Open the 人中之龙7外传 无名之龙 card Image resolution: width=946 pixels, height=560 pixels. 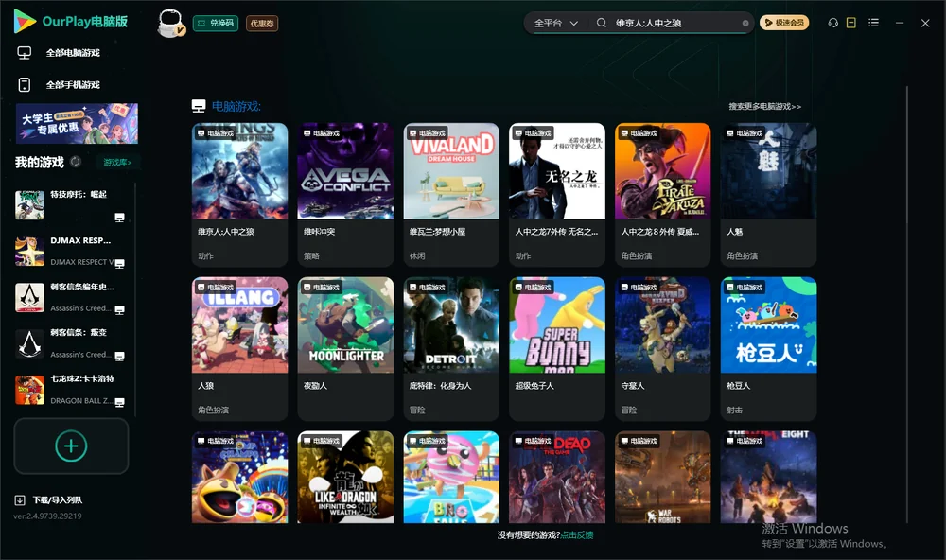(557, 194)
